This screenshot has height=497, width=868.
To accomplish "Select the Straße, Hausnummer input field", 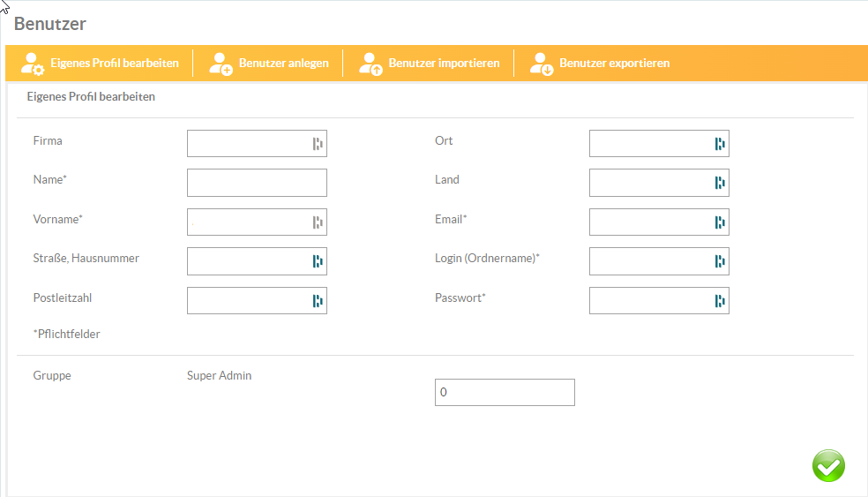I will [247, 261].
